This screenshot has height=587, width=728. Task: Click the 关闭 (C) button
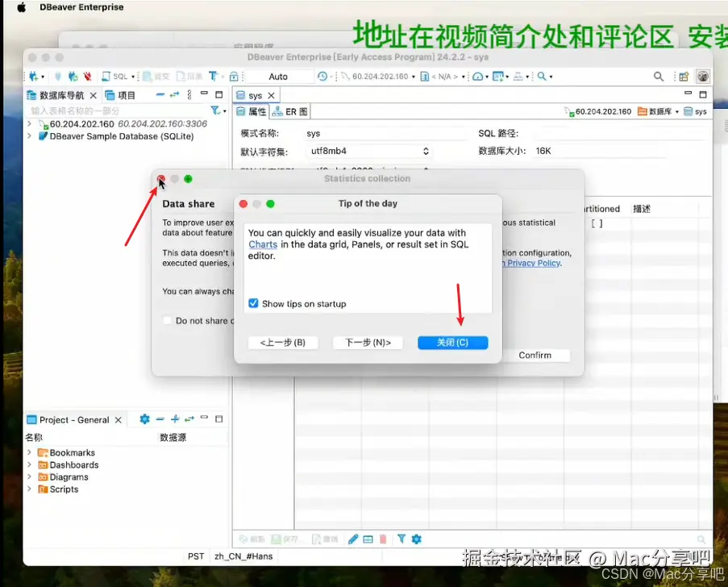click(x=452, y=342)
